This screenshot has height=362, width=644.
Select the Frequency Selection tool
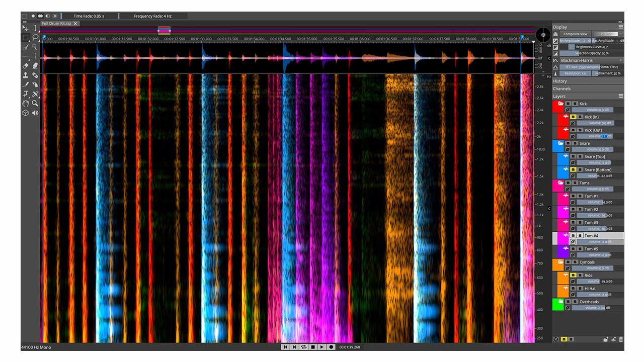point(25,56)
